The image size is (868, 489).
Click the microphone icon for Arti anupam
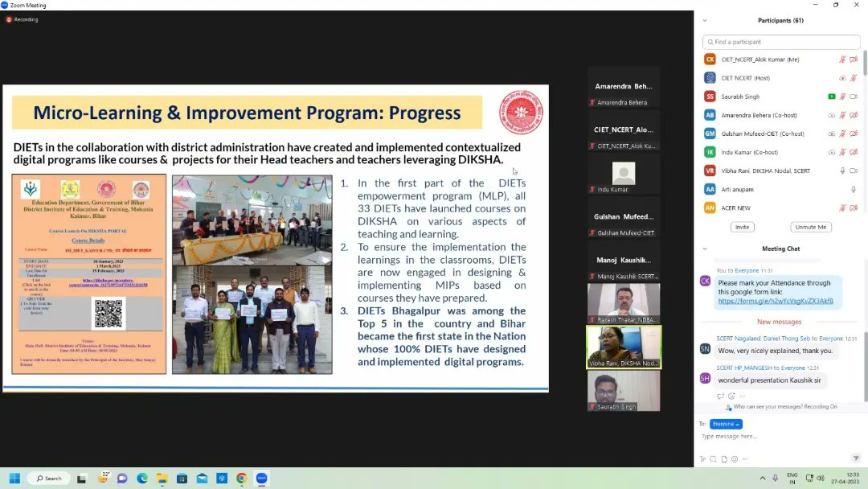tap(854, 189)
